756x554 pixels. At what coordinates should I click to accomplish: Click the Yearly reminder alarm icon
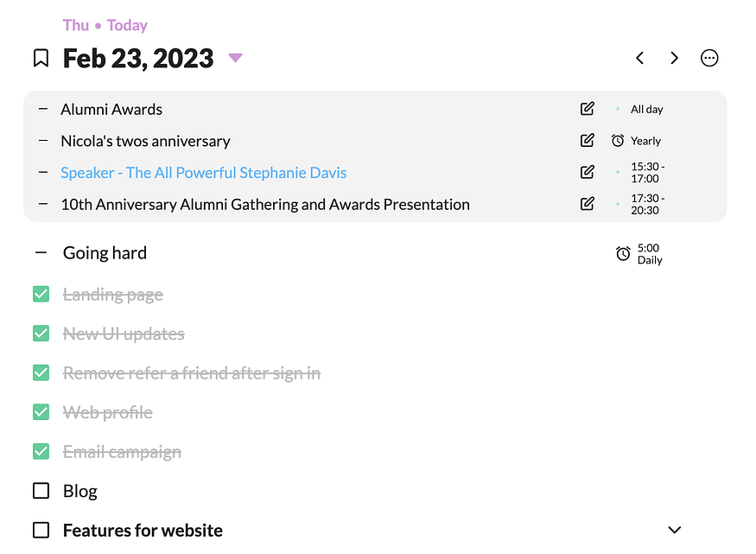click(618, 141)
